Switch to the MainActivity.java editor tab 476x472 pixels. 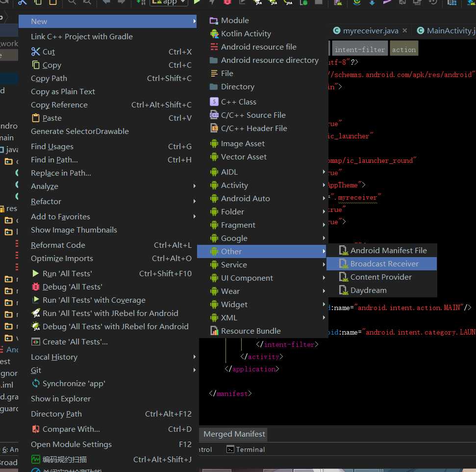[446, 30]
